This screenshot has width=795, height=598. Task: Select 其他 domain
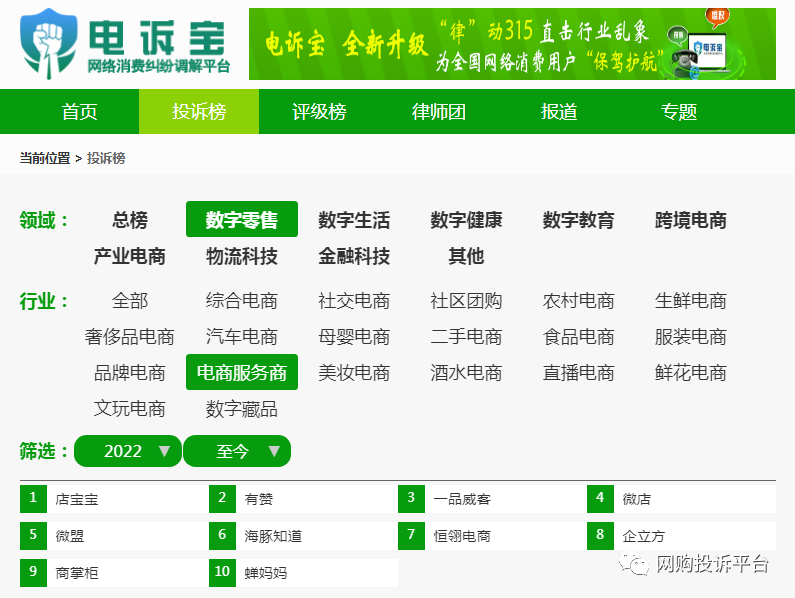tap(466, 256)
